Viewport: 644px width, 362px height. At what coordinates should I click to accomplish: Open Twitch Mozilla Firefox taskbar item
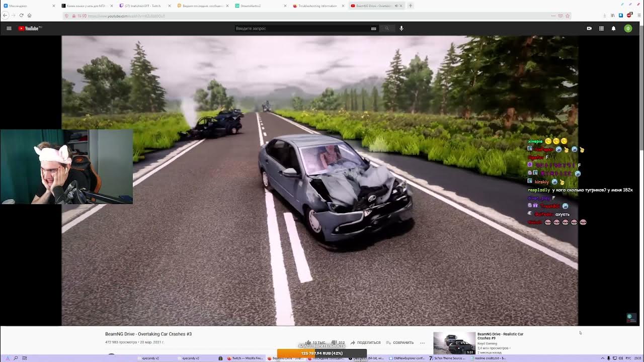[x=245, y=358]
